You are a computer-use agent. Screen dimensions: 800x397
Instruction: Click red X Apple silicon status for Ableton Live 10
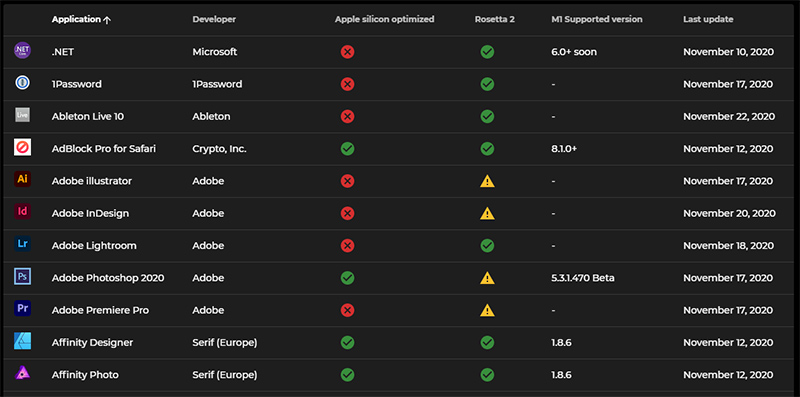click(x=347, y=116)
